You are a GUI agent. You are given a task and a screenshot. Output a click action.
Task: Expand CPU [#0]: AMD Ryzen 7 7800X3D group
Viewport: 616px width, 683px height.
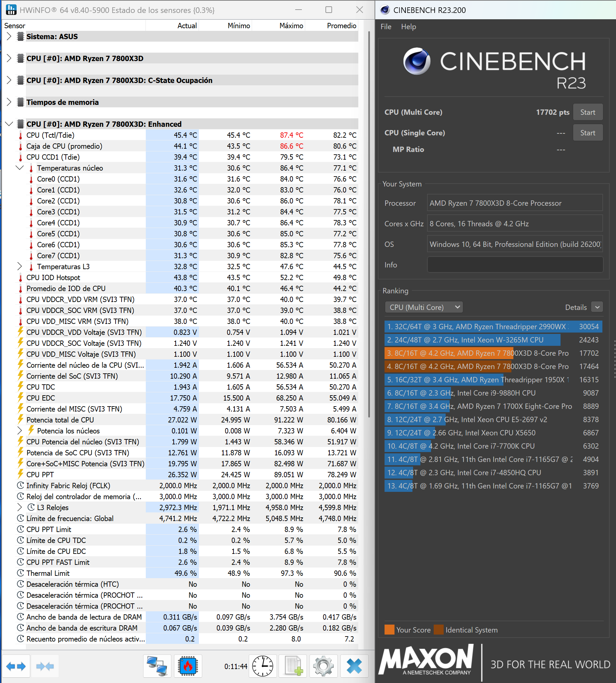[9, 58]
